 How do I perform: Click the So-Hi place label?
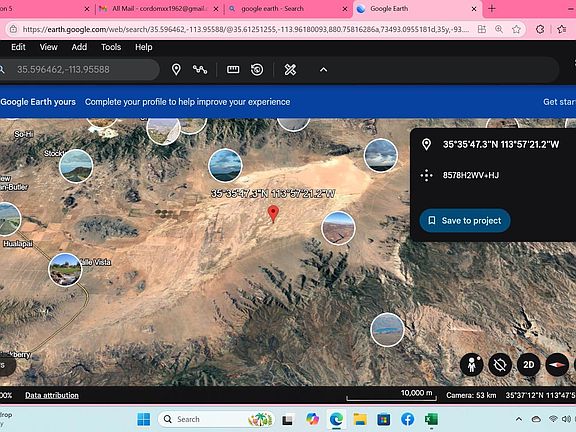tap(24, 134)
